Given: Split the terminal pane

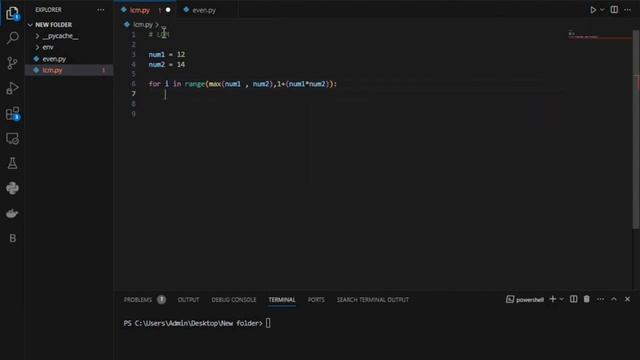Looking at the screenshot, I should pos(573,299).
